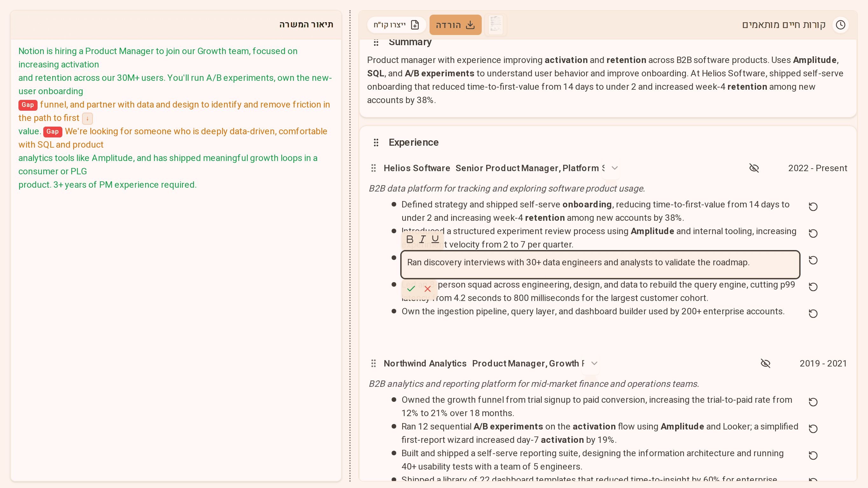The height and width of the screenshot is (488, 868).
Task: Revert the 'Owned the growth funnel' bullet
Action: point(813,402)
